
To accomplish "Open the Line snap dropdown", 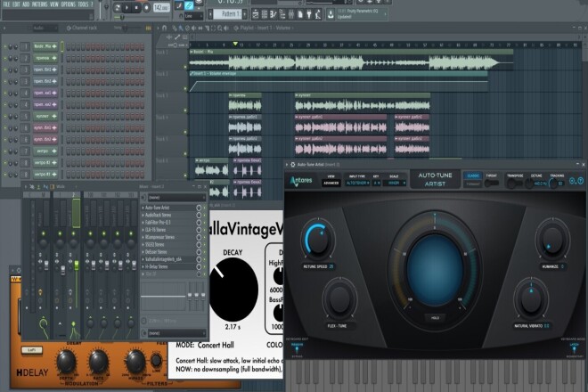I will click(193, 16).
